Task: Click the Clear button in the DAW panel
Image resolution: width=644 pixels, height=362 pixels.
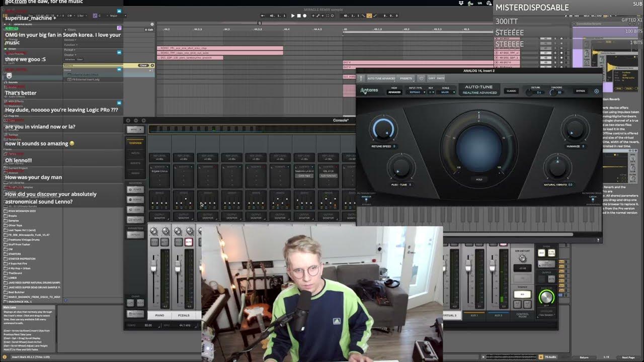Action: tap(143, 65)
